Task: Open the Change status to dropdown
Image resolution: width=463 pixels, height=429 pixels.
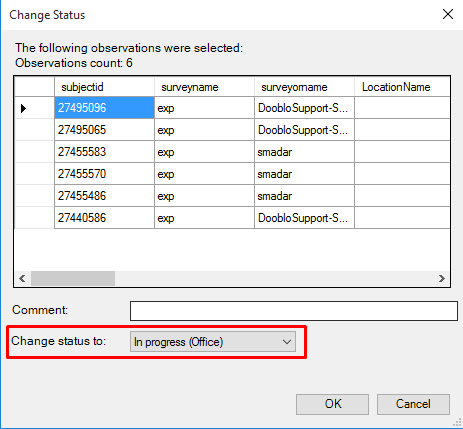Action: click(213, 342)
